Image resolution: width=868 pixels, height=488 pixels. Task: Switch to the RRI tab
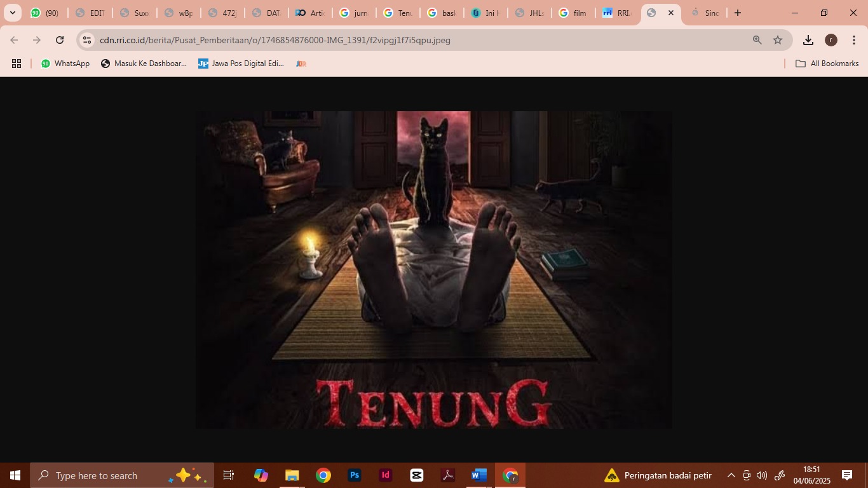(620, 12)
